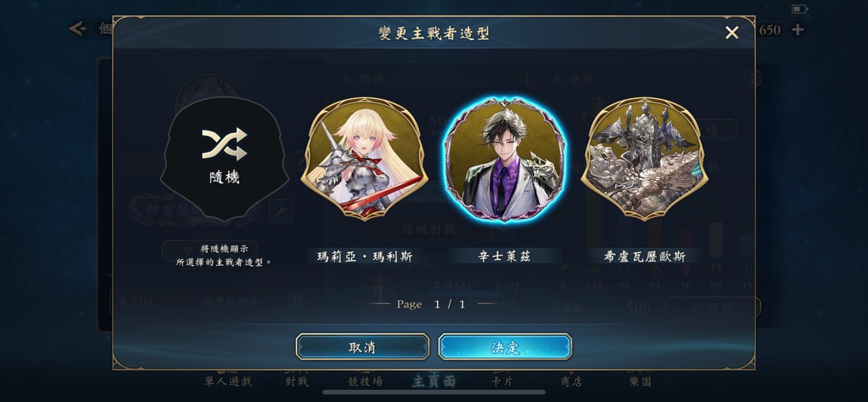868x402 pixels.
Task: Pick the 希盧瓦歷歐斯 armored leader portrait
Action: point(645,159)
